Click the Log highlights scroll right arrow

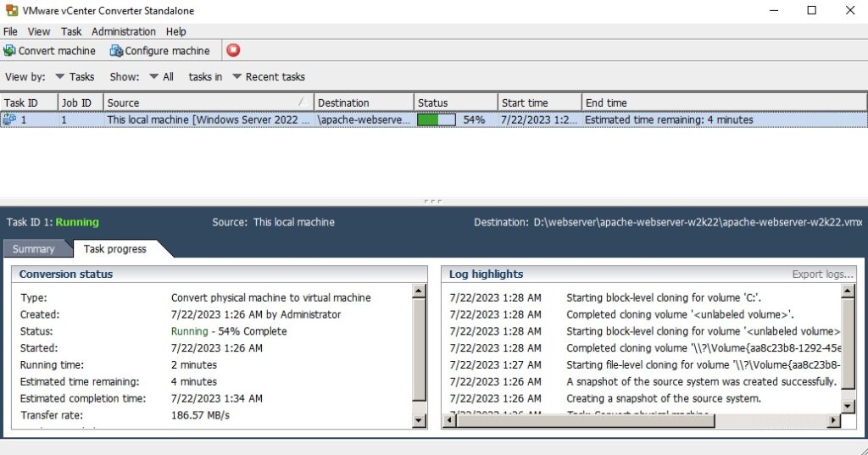coord(834,420)
